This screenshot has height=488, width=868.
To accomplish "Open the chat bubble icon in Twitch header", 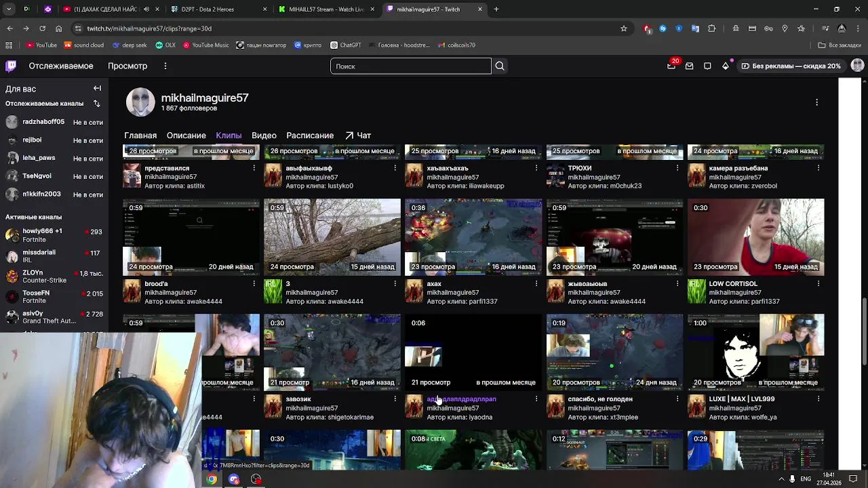I will 707,66.
